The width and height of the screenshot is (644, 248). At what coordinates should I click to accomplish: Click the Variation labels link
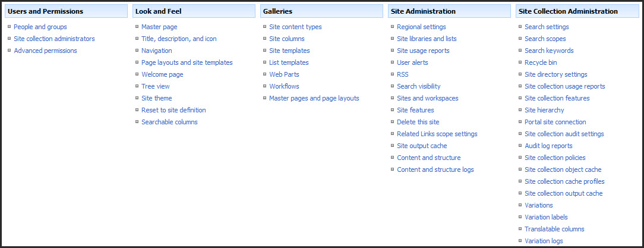(546, 217)
